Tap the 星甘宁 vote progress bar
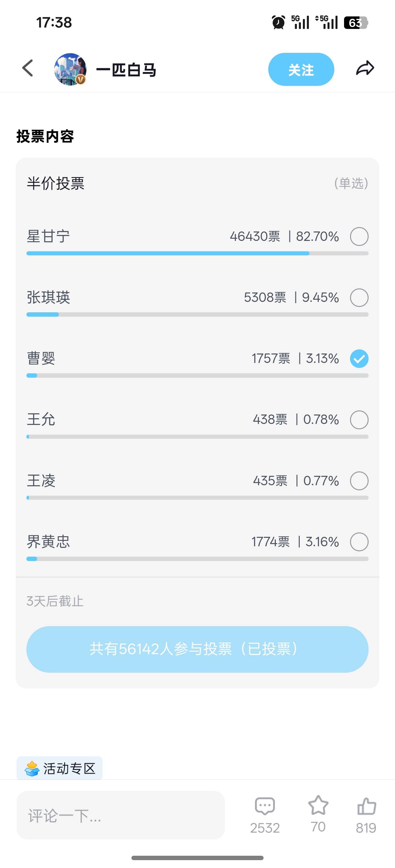Screen dimensions: 395x868 pyautogui.click(x=197, y=253)
